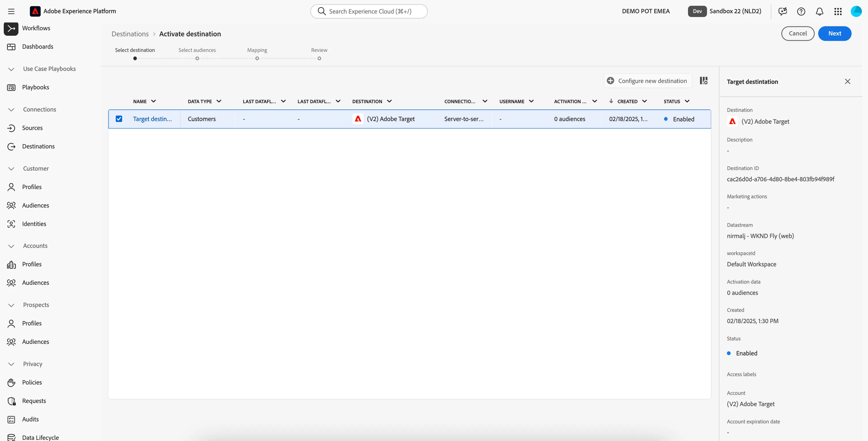Image resolution: width=868 pixels, height=441 pixels.
Task: Go to the Select audiences step
Action: pyautogui.click(x=197, y=53)
